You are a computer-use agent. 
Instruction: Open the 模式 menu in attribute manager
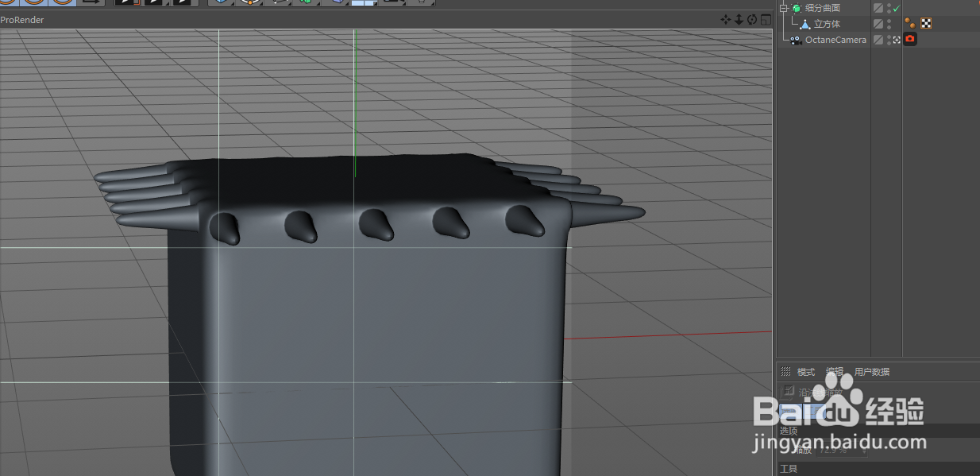pos(806,372)
